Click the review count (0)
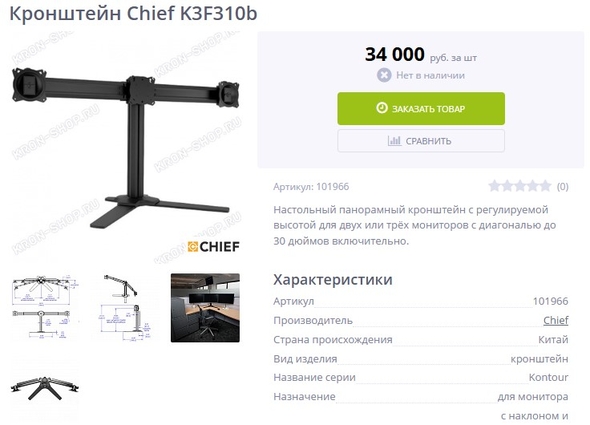Image resolution: width=590 pixels, height=425 pixels. [563, 186]
